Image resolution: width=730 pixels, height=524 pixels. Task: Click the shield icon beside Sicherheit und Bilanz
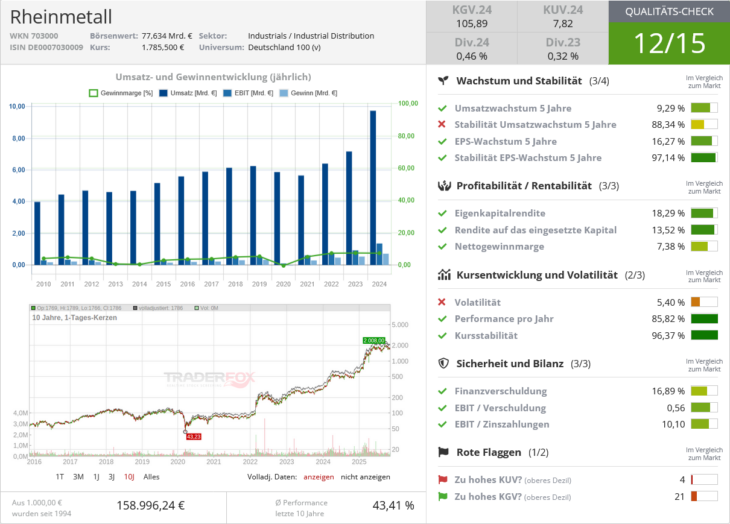pos(442,363)
